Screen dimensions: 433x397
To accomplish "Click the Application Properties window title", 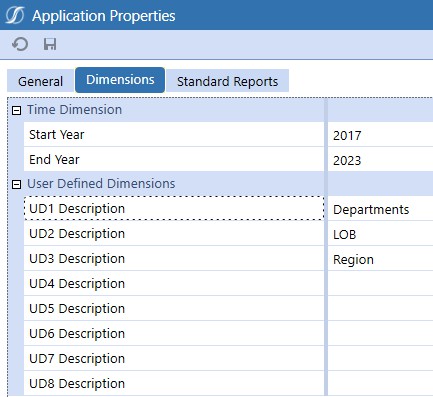I will tap(104, 16).
